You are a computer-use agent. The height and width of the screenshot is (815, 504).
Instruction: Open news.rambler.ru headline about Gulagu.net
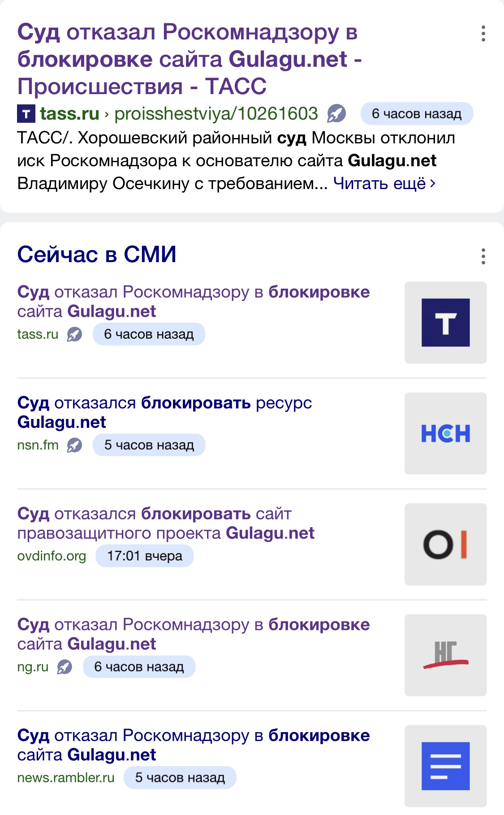[x=194, y=745]
